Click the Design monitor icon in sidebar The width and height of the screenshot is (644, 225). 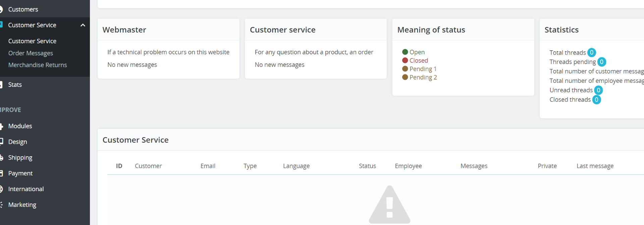coord(1,142)
